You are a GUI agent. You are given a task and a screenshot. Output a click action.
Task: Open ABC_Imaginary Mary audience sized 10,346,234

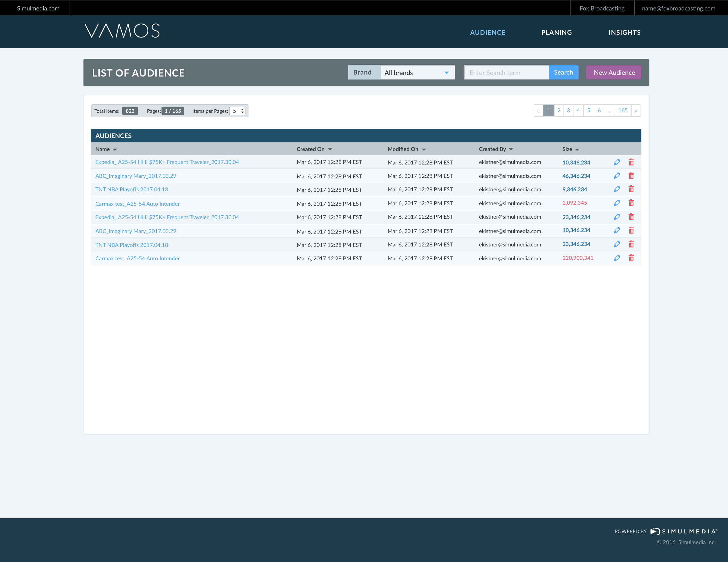[x=136, y=231]
